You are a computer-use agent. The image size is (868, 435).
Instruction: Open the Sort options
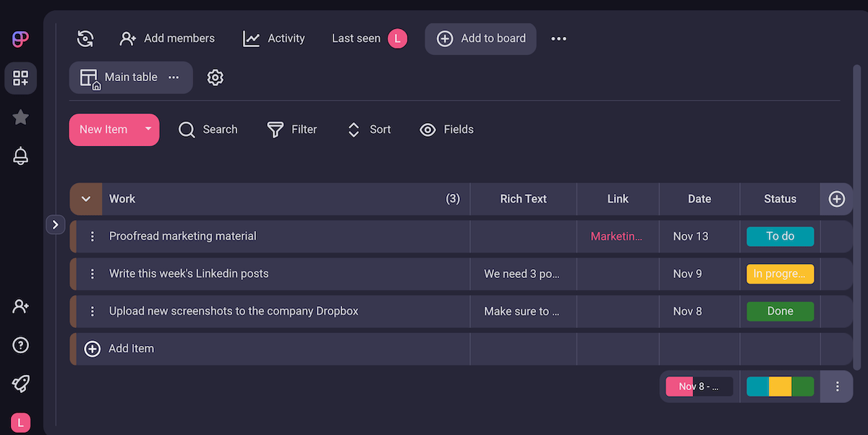(369, 130)
